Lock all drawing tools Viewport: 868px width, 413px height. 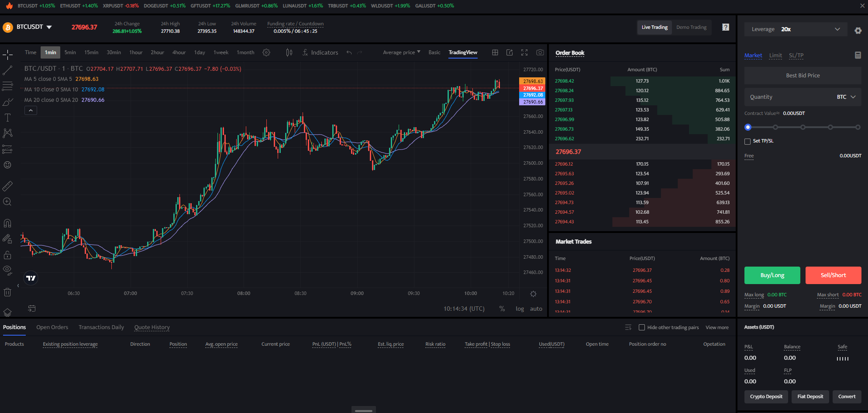(7, 255)
